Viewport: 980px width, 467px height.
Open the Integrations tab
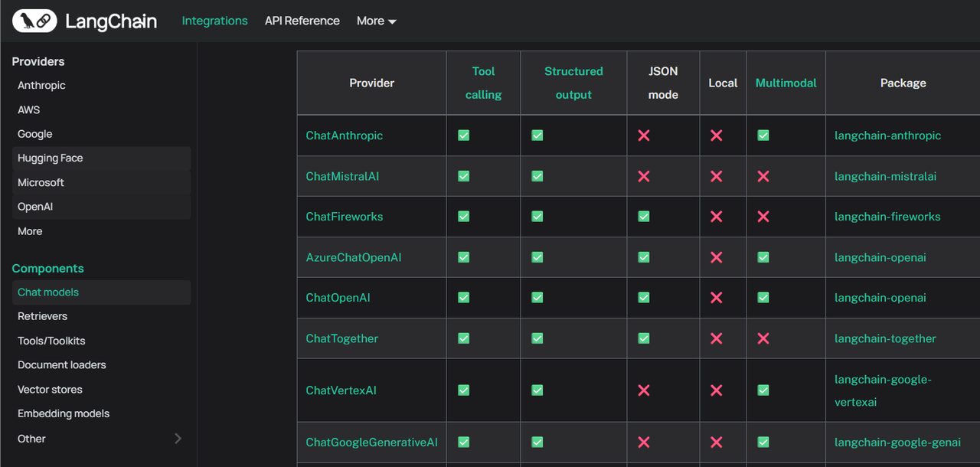click(x=215, y=21)
